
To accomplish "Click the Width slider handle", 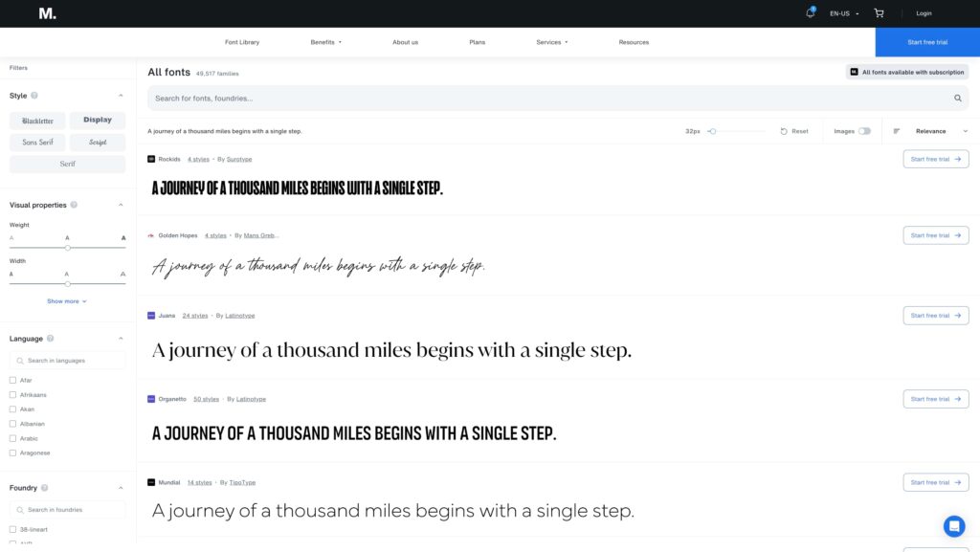I will click(68, 284).
